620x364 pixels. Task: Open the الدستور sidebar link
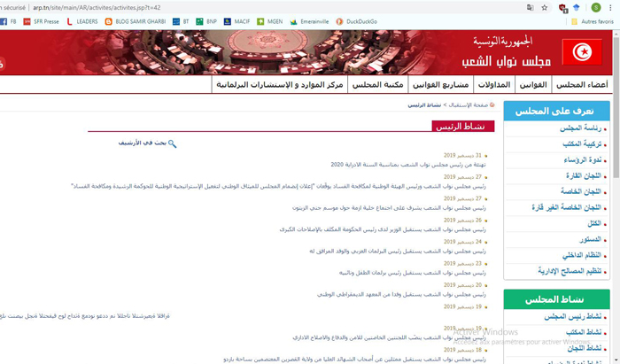[x=590, y=239]
